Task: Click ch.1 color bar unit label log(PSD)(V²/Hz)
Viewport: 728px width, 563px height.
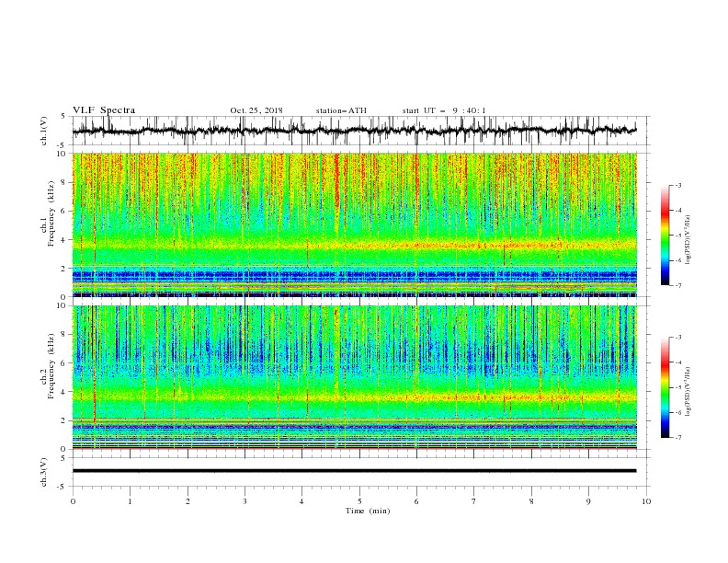Action: [688, 240]
